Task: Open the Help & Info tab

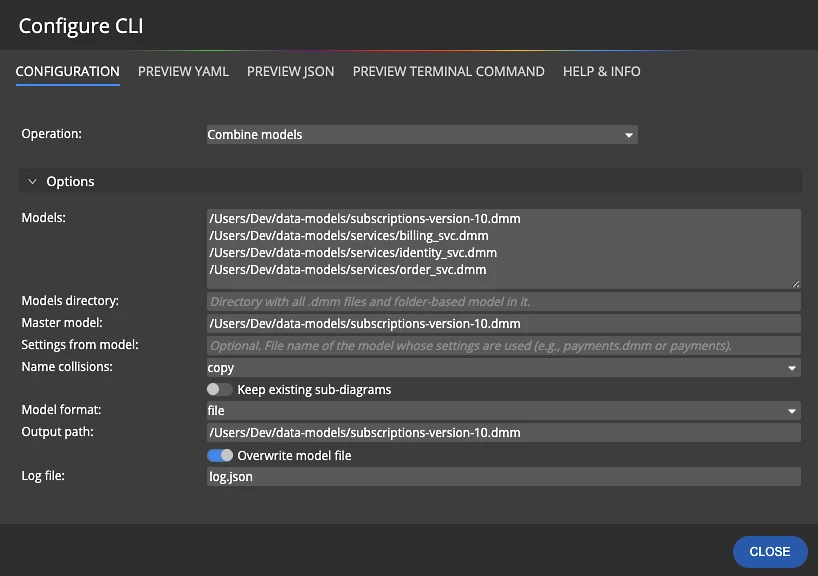Action: pos(602,71)
